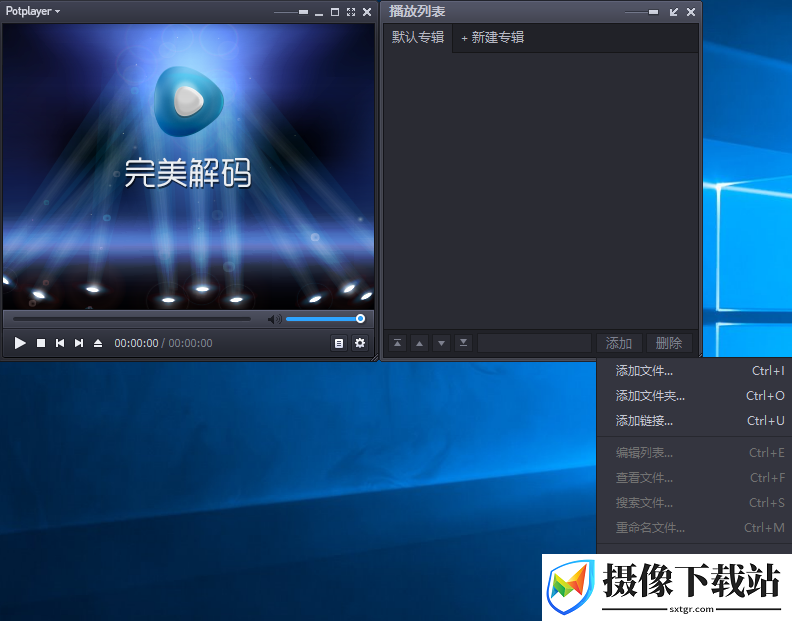
Task: Move playlist item down one
Action: (441, 343)
